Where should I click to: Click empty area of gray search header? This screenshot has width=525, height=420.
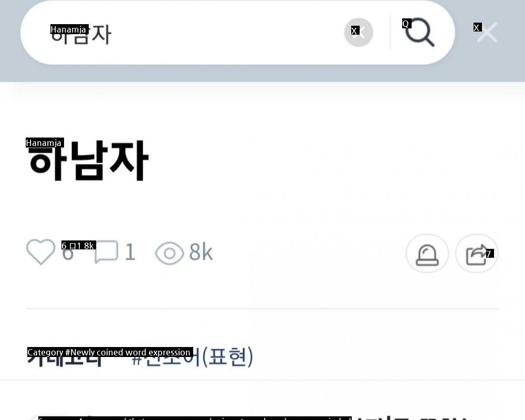234,73
